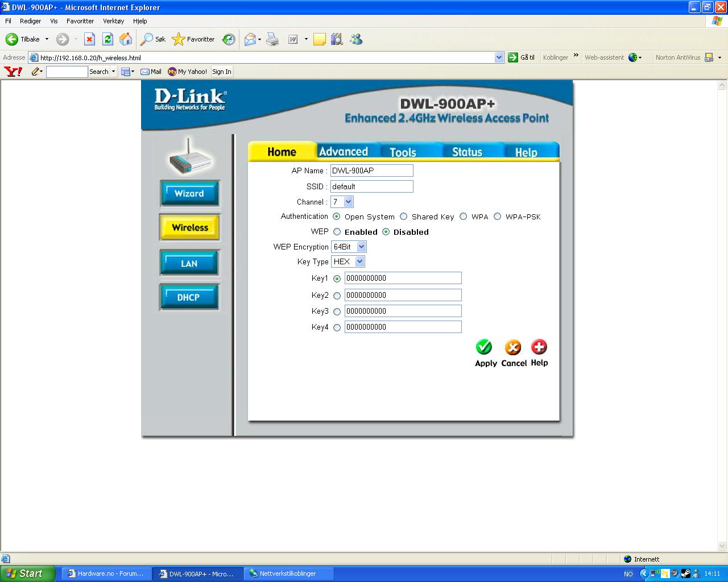
Task: Click the Key1 value input field
Action: pos(403,278)
